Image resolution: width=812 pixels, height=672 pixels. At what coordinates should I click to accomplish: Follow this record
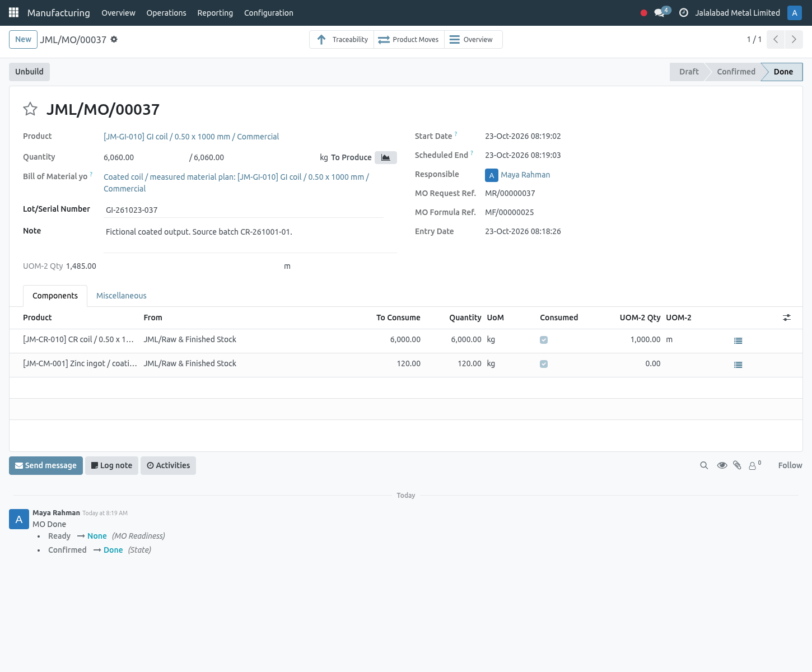pos(790,465)
